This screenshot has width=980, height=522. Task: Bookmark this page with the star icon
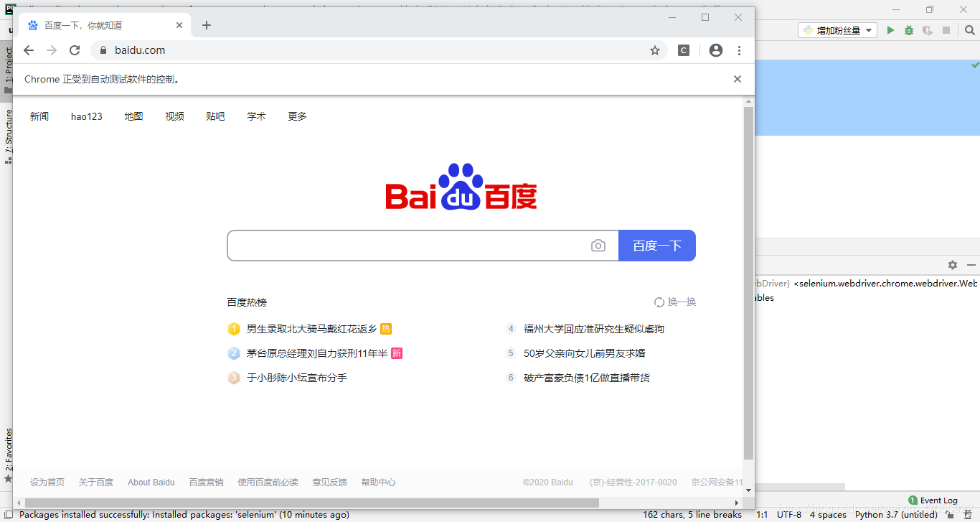click(654, 50)
